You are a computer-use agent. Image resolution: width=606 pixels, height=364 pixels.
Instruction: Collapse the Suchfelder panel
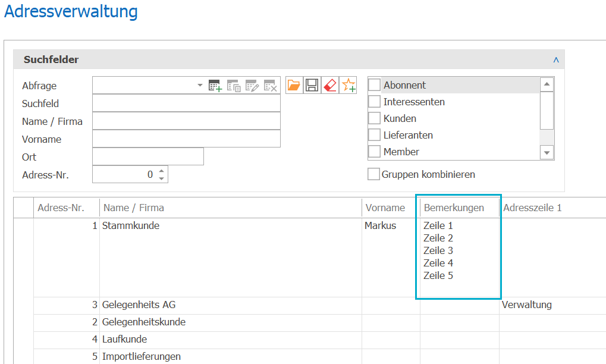click(556, 59)
